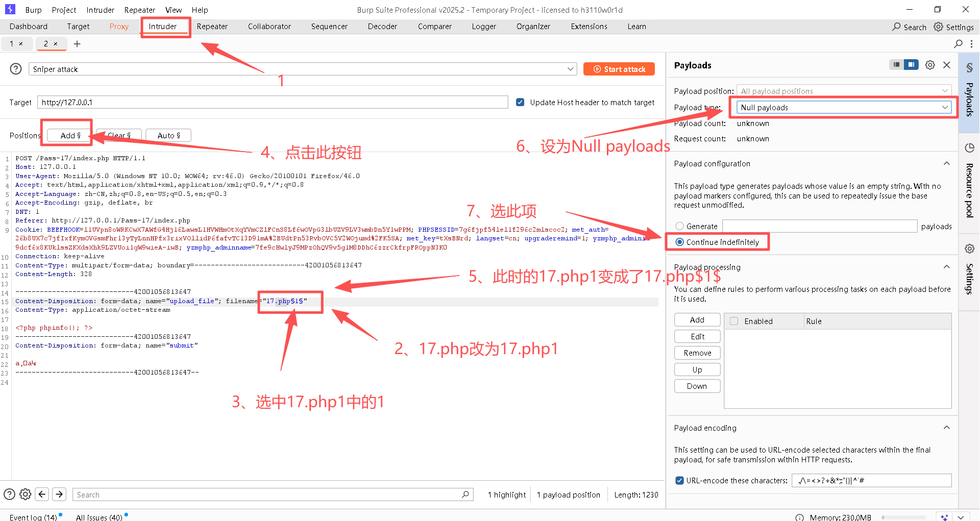Click the editor help icon at bottom left
Image resolution: width=980 pixels, height=521 pixels.
(9, 494)
